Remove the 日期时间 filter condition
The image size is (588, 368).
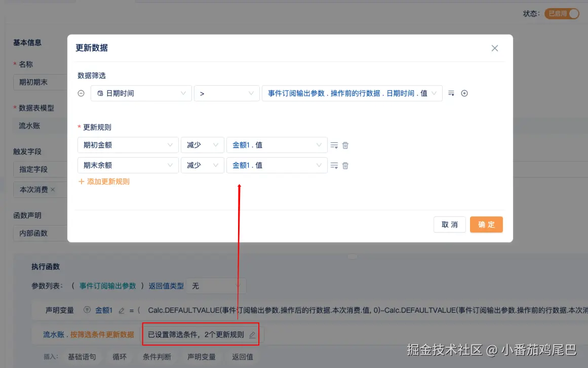pyautogui.click(x=81, y=93)
